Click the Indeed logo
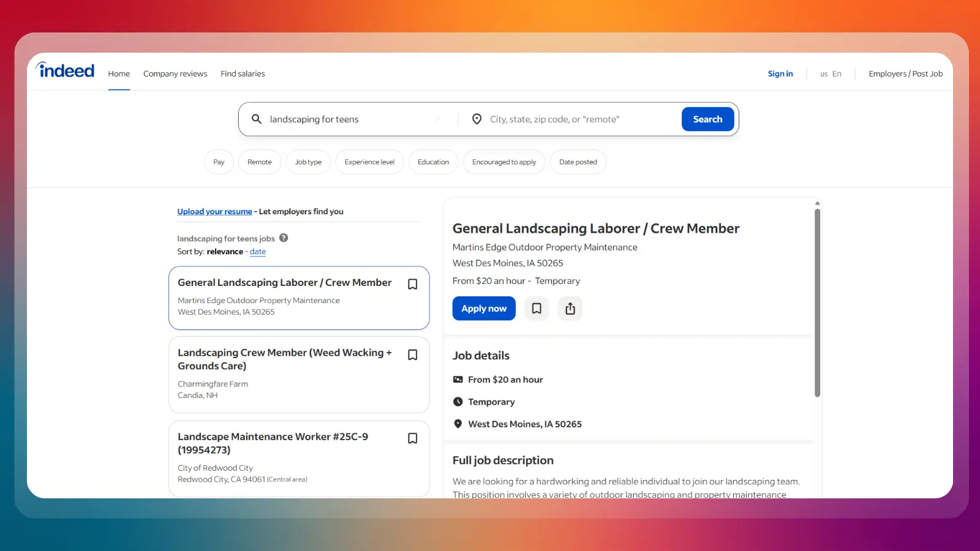The height and width of the screenshot is (551, 980). (65, 70)
